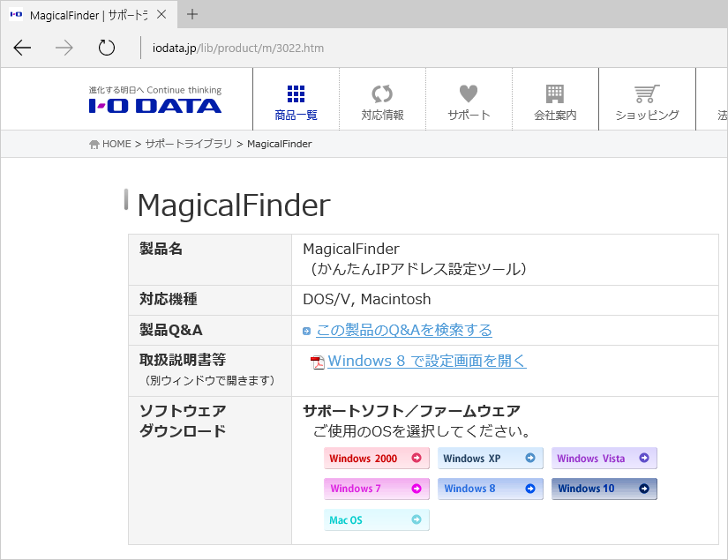Image resolution: width=728 pixels, height=560 pixels.
Task: Close the MagicalFinder browser tab
Action: click(161, 15)
